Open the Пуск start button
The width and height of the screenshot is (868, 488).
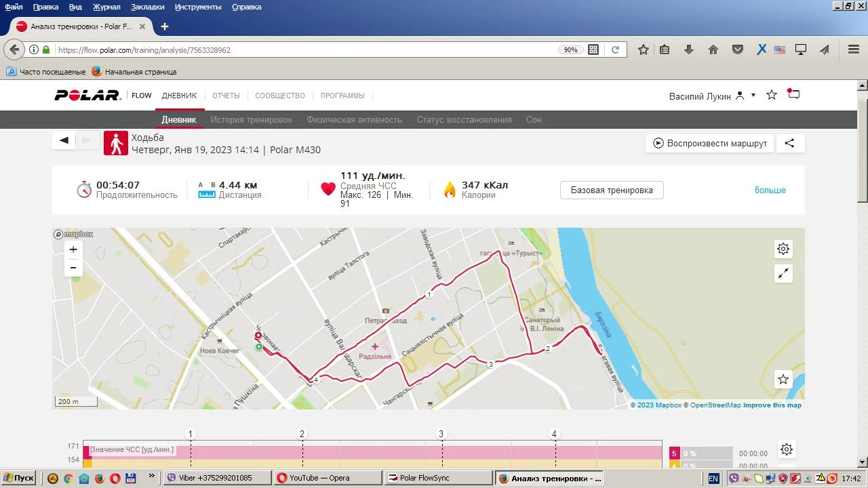pos(19,478)
